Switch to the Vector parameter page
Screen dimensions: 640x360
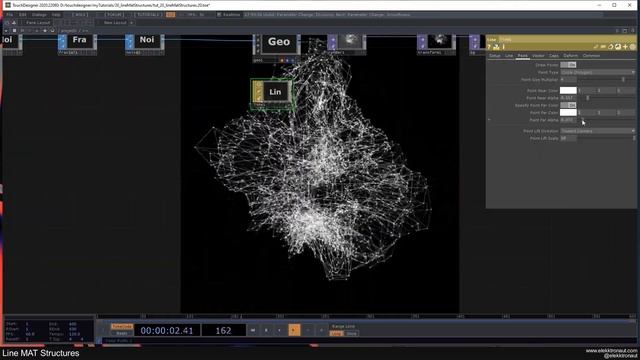click(538, 56)
